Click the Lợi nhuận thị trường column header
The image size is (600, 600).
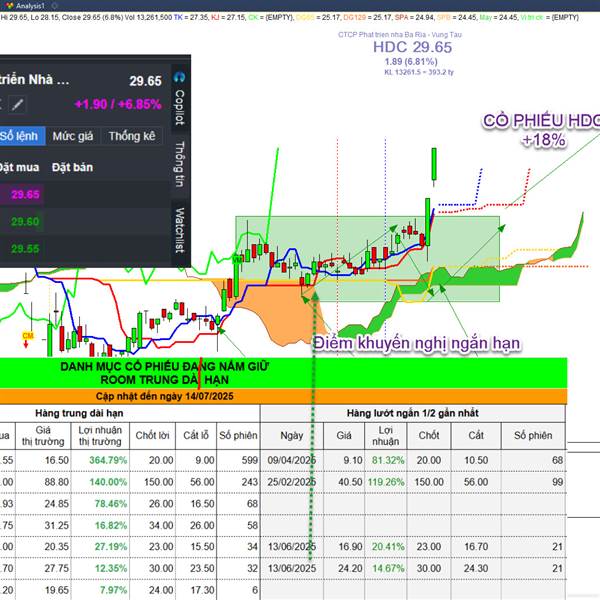(100, 436)
